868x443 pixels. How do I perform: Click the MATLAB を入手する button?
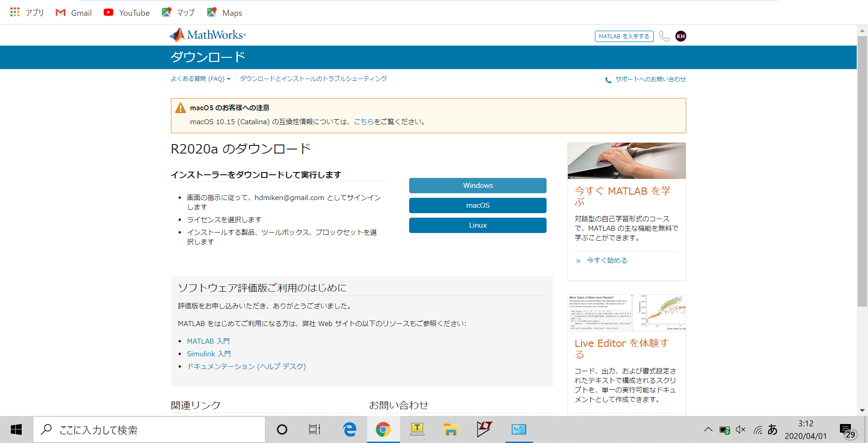[x=624, y=36]
